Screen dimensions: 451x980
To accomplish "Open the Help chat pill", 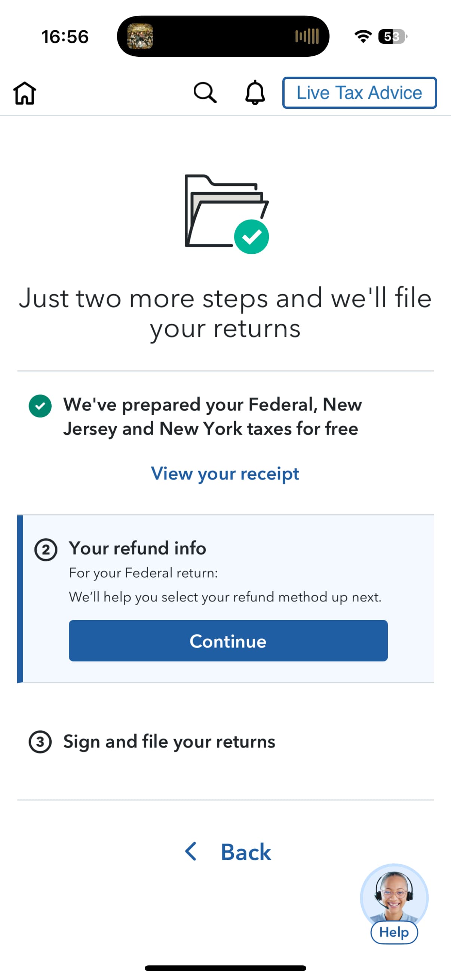I will (x=394, y=933).
